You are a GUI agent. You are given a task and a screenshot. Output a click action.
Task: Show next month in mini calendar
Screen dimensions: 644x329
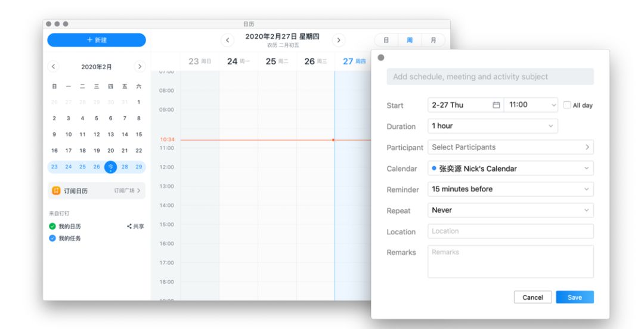pos(140,67)
